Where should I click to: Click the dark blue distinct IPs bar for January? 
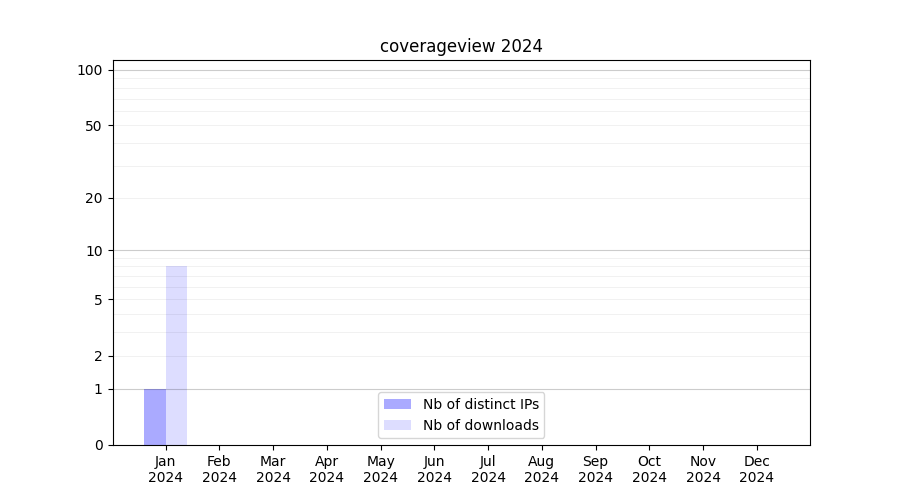tap(155, 417)
